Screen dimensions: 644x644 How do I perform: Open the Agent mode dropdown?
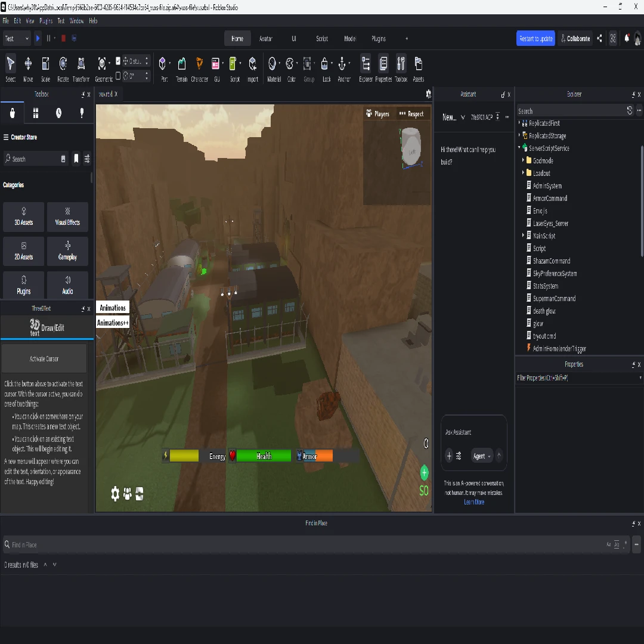pyautogui.click(x=481, y=456)
